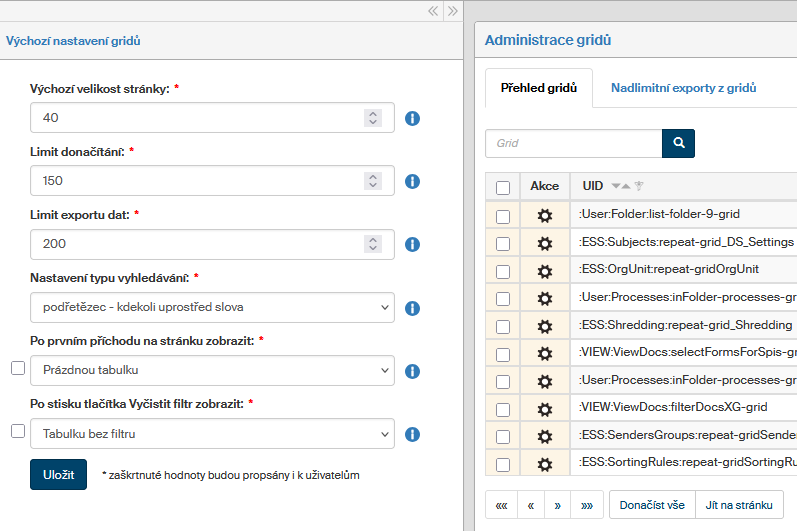Open info tooltip for Limit exportu dat

[412, 244]
